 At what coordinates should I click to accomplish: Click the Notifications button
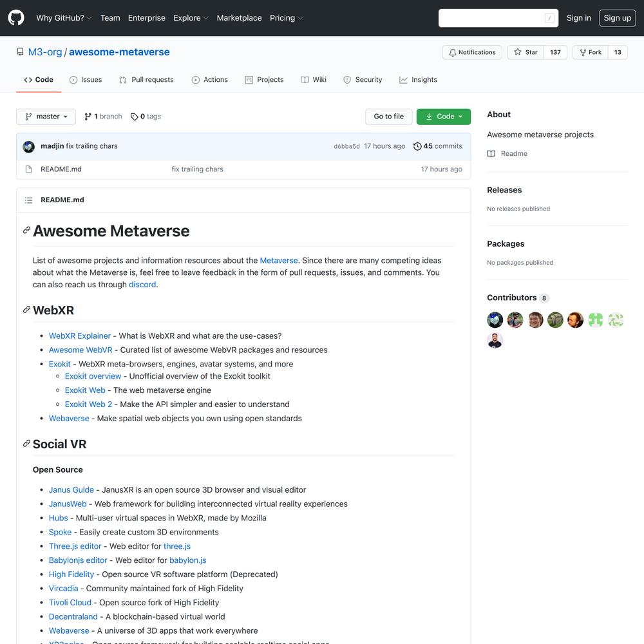click(472, 52)
